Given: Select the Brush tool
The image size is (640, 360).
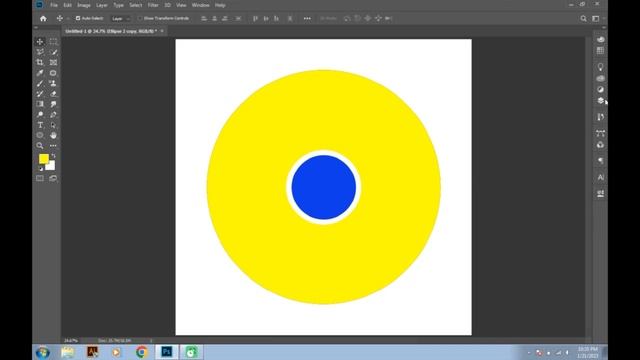Looking at the screenshot, I should pos(40,83).
